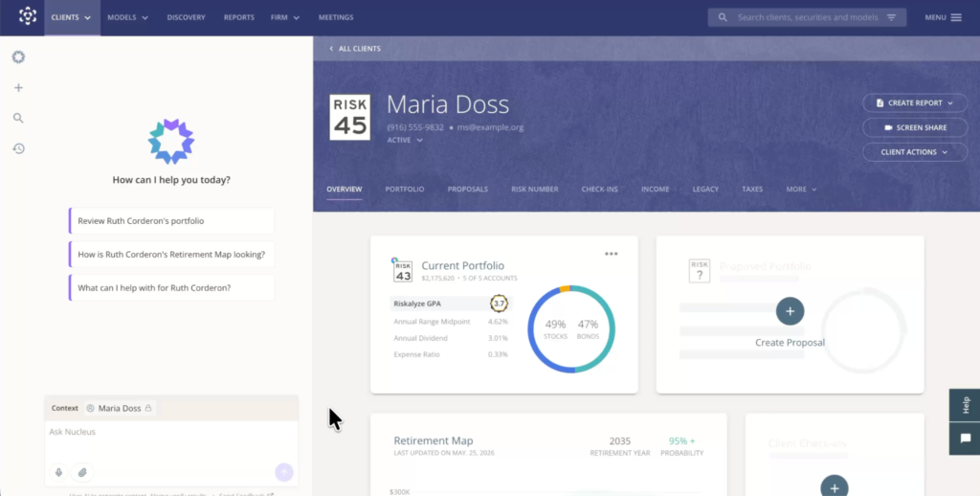This screenshot has height=496, width=980.
Task: Click the Help side tab
Action: [x=966, y=405]
